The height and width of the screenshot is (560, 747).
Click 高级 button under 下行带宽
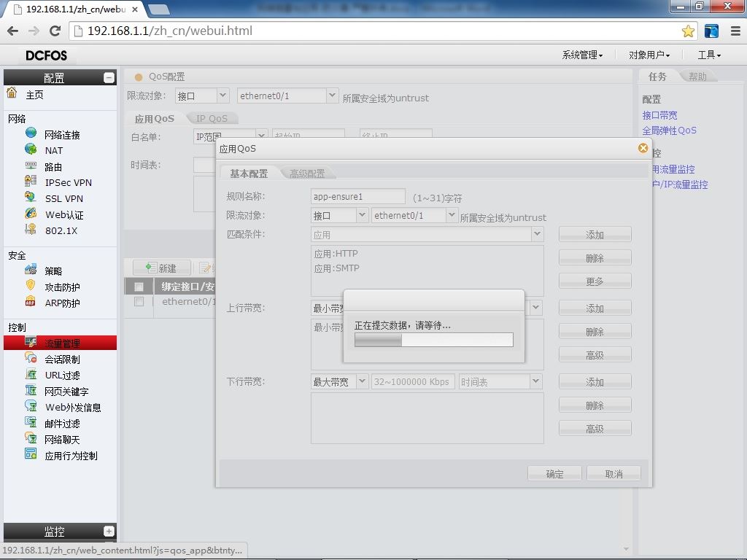coord(595,428)
